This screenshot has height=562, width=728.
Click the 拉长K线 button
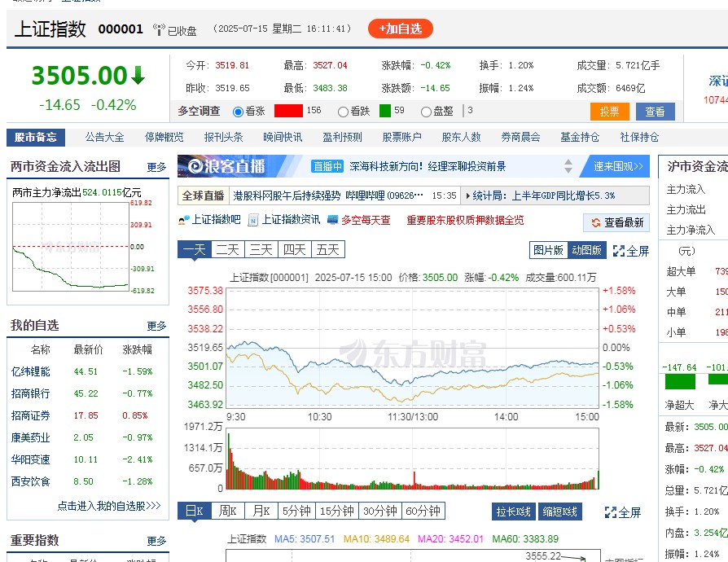click(x=514, y=512)
